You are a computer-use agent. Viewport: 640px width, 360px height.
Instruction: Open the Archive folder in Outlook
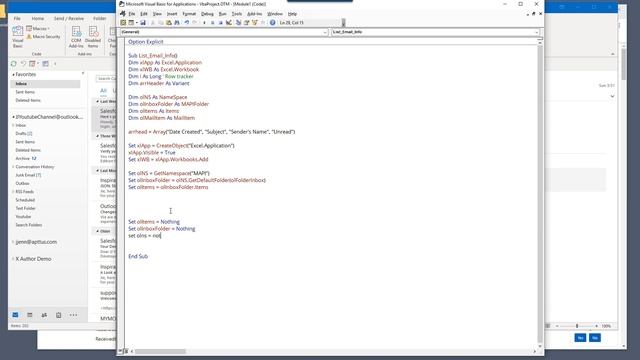click(26, 158)
